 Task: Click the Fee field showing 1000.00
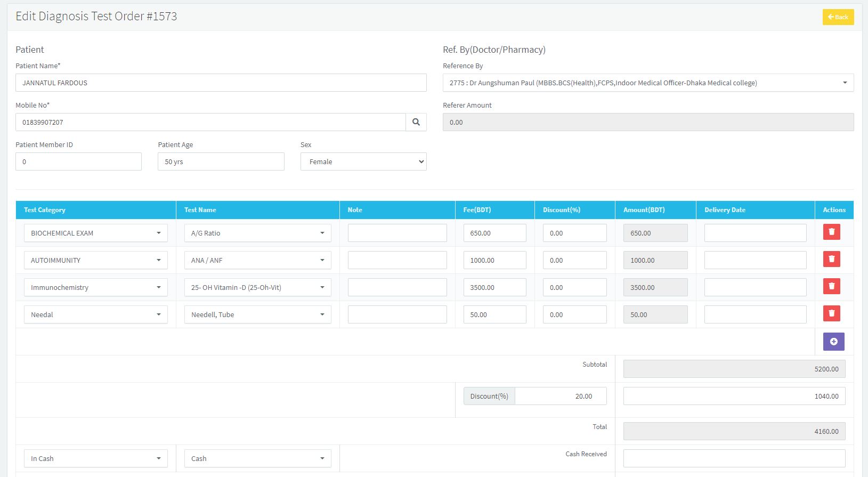[494, 260]
